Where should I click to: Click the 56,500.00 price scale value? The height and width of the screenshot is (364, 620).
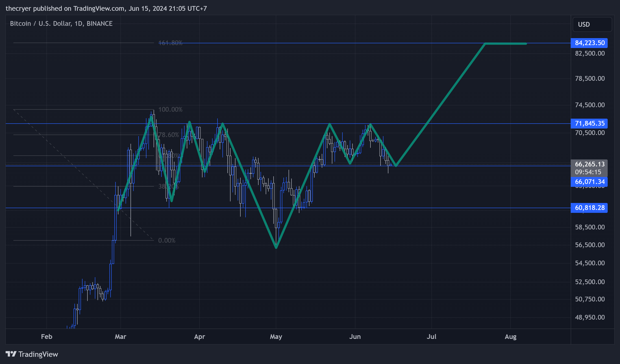[x=590, y=245]
